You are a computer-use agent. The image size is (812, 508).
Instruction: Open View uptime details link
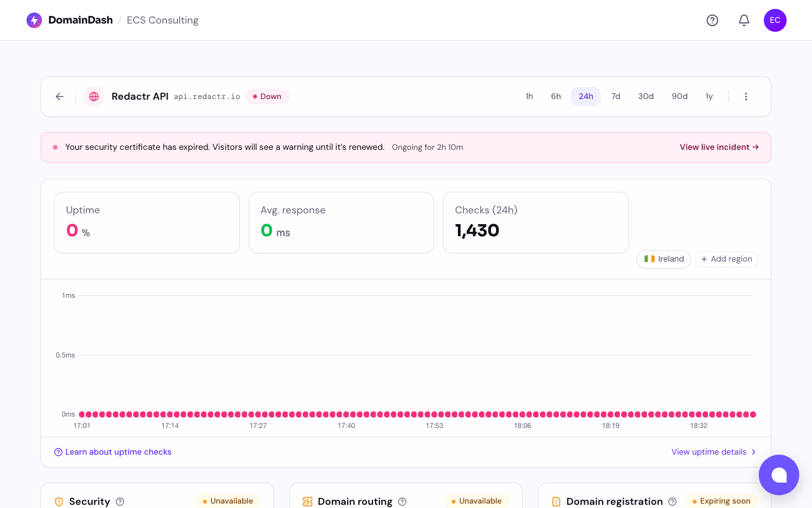coord(714,452)
